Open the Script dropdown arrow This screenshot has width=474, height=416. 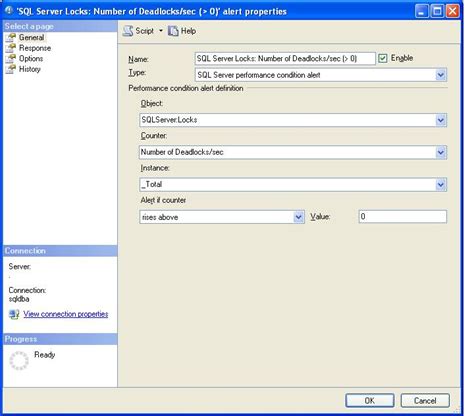[161, 31]
